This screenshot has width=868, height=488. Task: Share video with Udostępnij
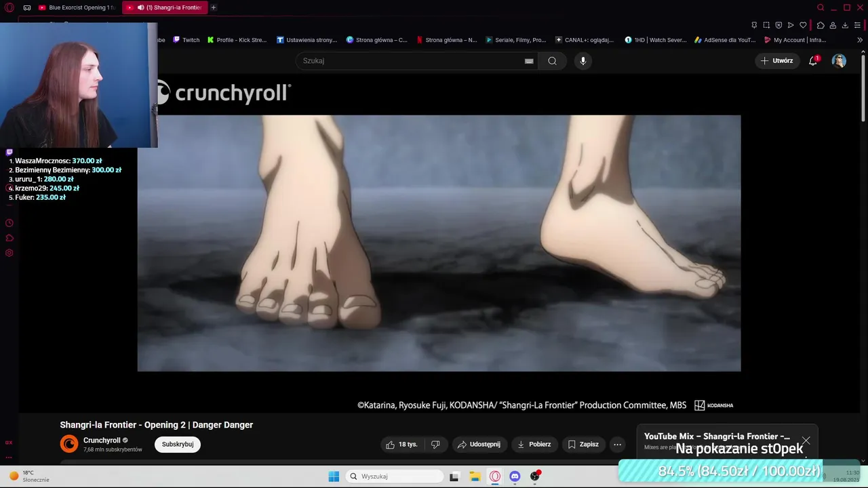click(479, 444)
